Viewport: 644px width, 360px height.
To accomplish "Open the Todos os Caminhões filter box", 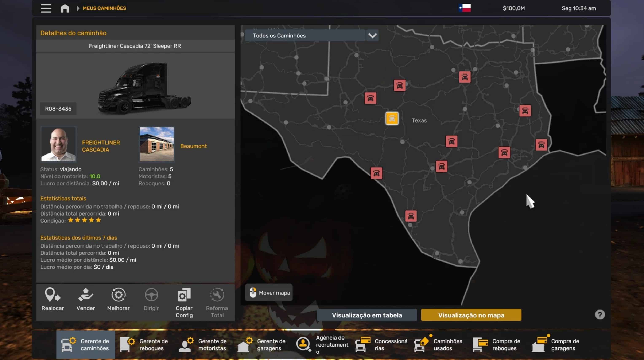I will 305,36.
